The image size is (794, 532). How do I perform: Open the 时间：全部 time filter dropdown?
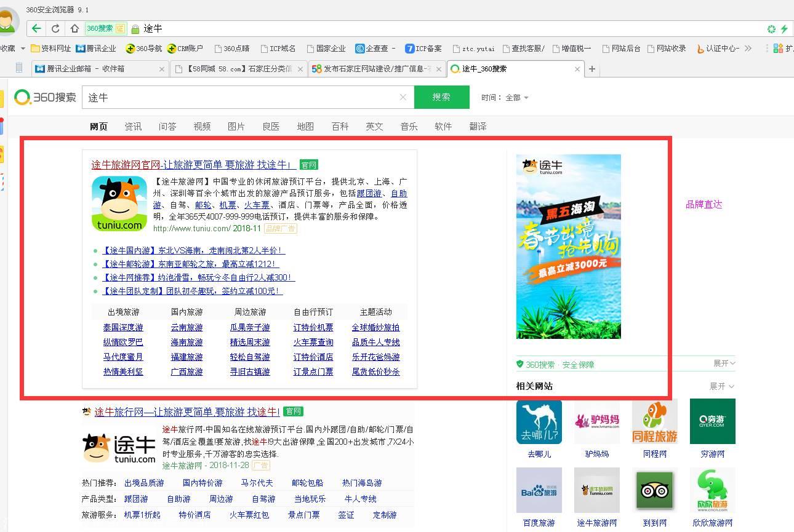pyautogui.click(x=505, y=97)
